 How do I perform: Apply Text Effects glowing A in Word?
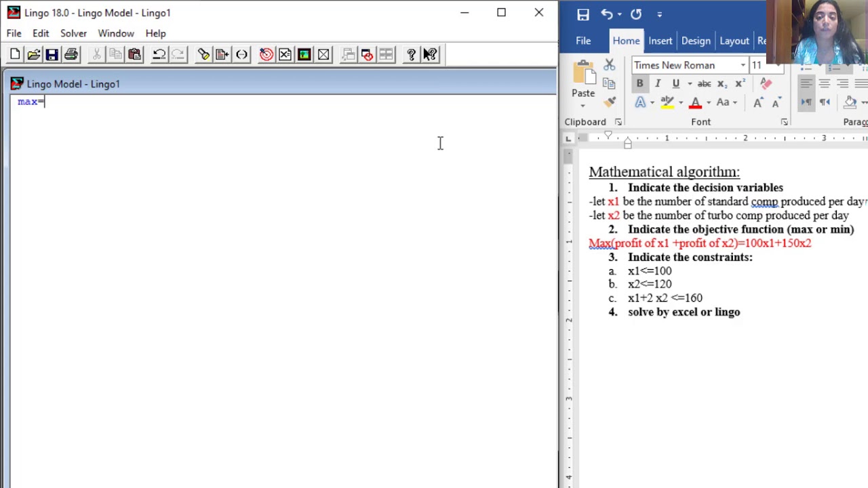tap(639, 102)
